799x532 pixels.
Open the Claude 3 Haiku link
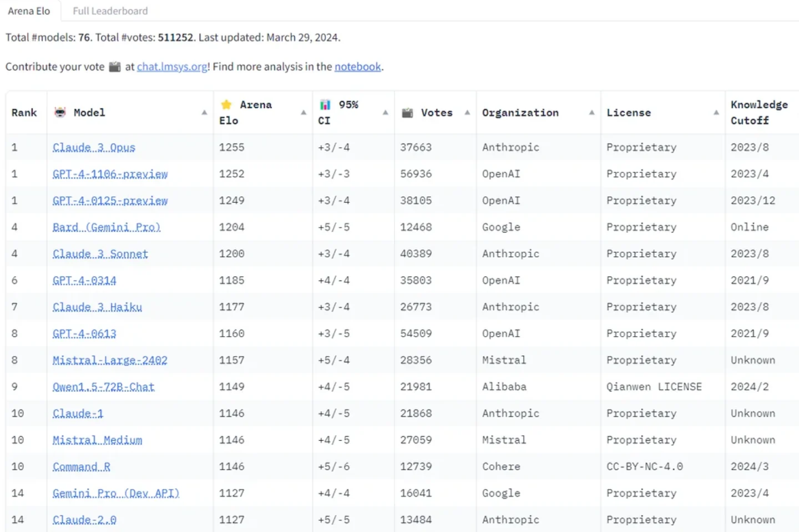coord(97,307)
